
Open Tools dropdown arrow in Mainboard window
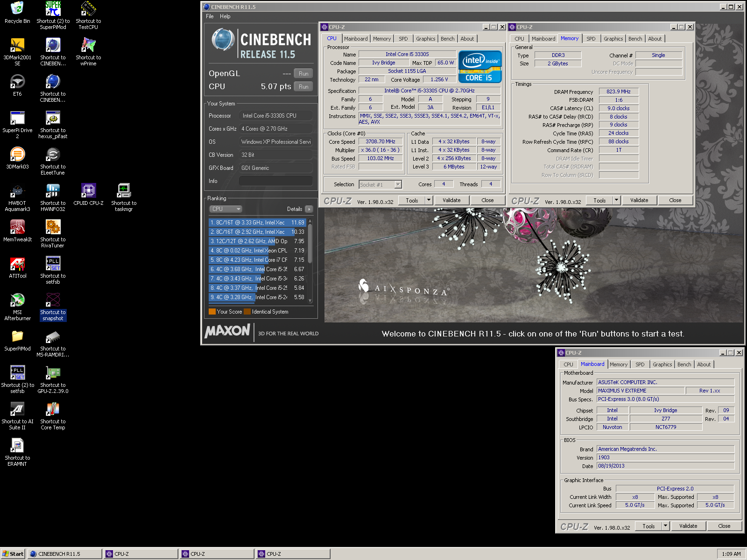[x=665, y=526]
